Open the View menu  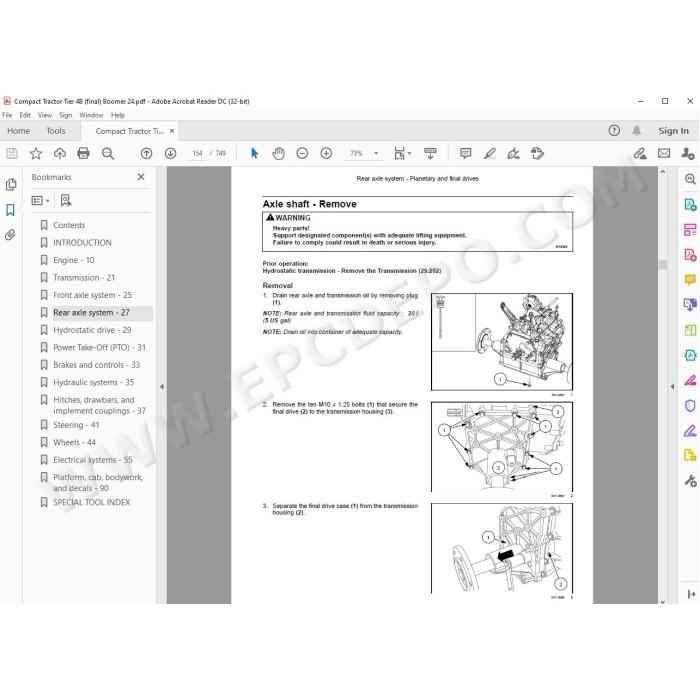coord(45,115)
